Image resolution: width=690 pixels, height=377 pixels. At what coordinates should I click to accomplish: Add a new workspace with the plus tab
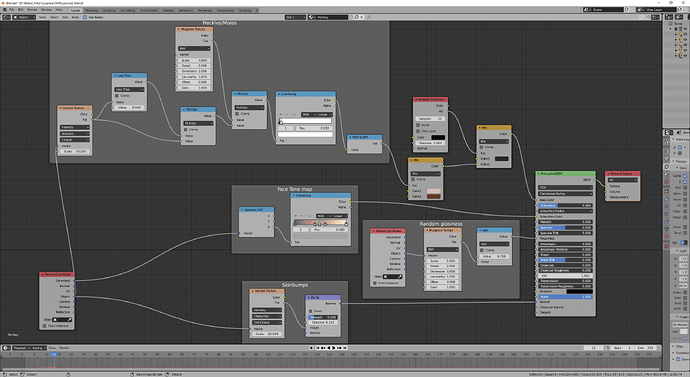coord(257,10)
